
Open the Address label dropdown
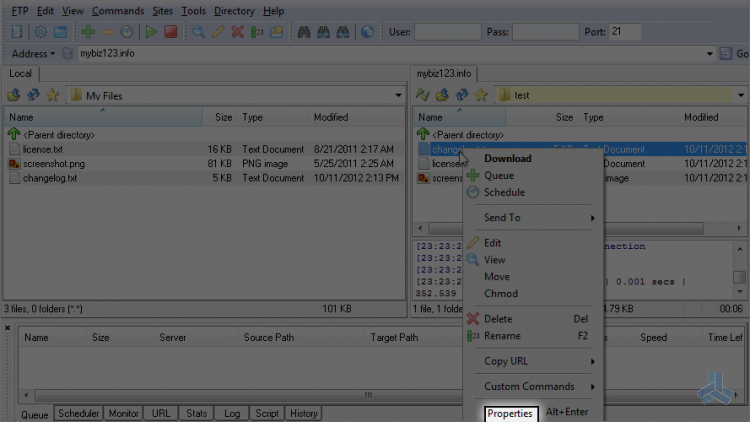coord(33,54)
